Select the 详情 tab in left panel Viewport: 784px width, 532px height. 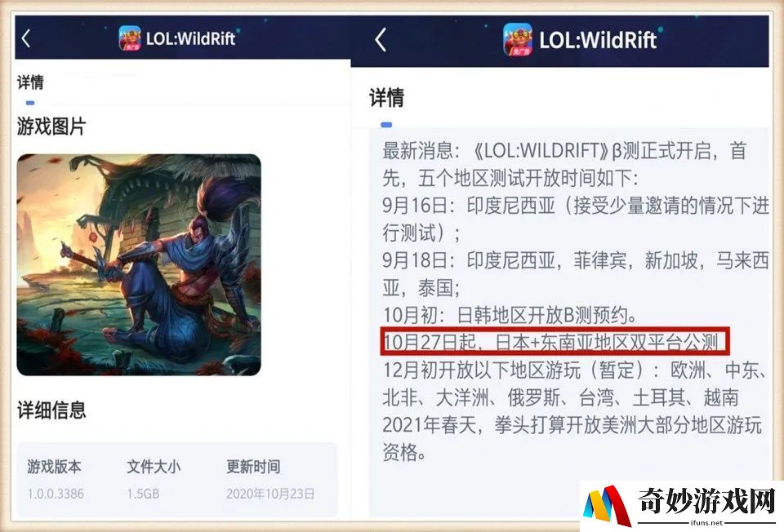pos(30,82)
